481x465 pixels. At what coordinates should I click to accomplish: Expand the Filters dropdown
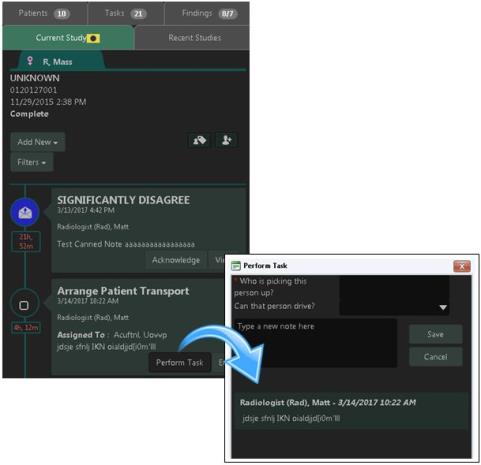click(x=32, y=162)
